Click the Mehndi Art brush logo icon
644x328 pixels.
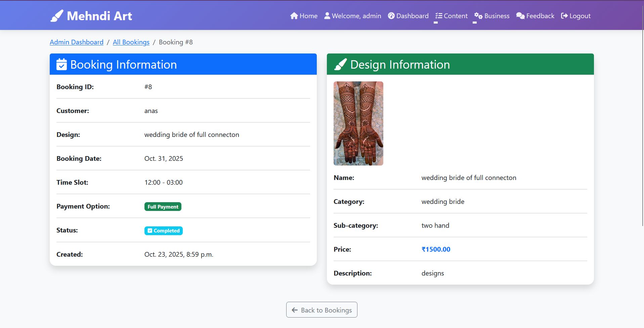[57, 15]
